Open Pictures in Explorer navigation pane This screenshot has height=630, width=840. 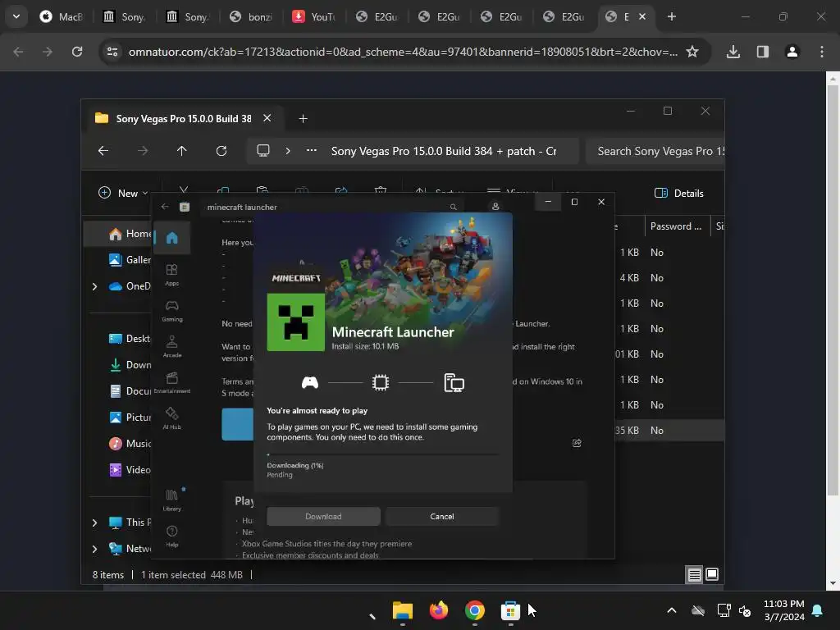pos(130,418)
